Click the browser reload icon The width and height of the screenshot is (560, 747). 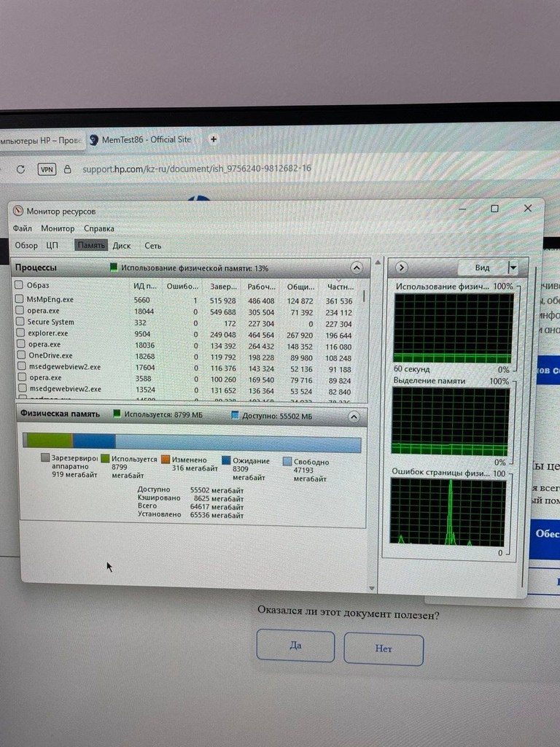tap(20, 169)
